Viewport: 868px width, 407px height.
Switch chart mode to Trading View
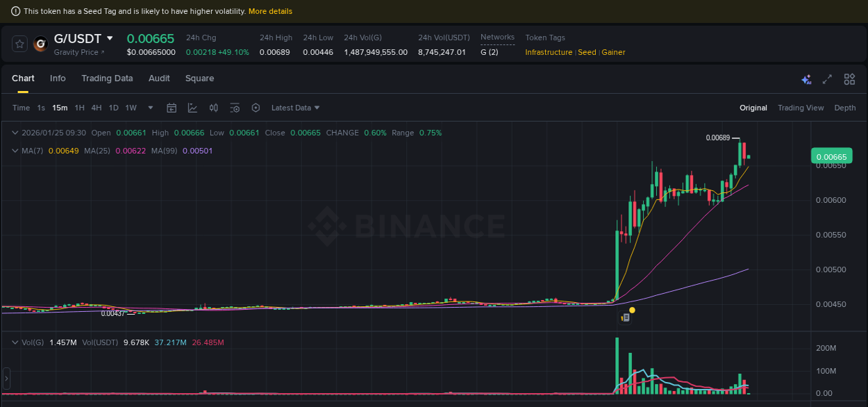(800, 108)
